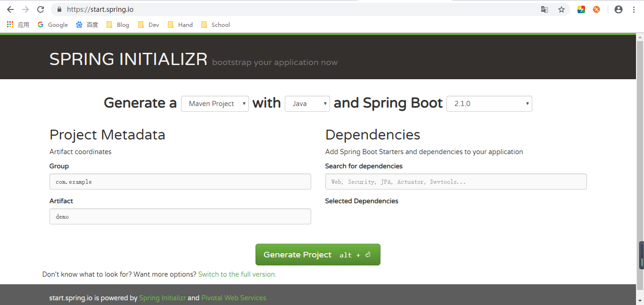The image size is (644, 305).
Task: Click the Dependencies heading
Action: [372, 135]
